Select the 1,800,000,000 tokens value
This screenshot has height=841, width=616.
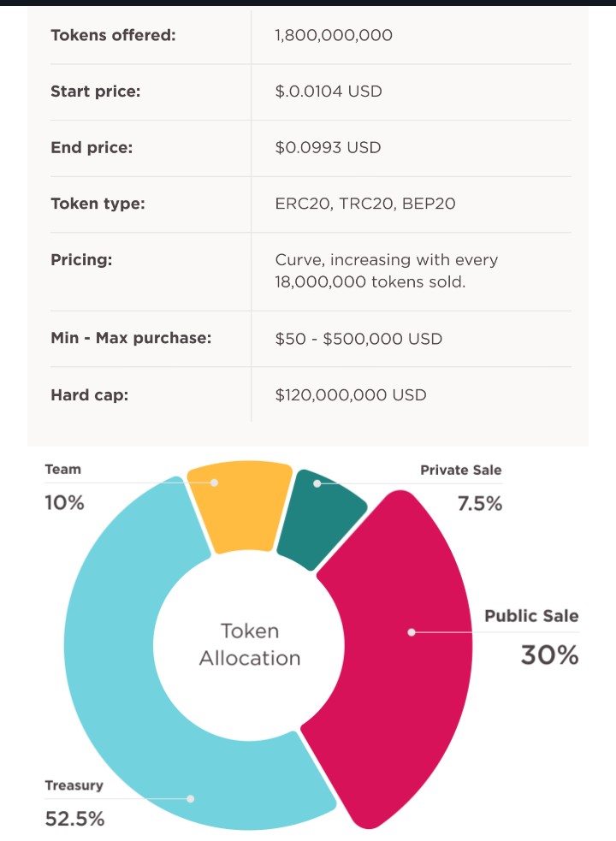[334, 35]
